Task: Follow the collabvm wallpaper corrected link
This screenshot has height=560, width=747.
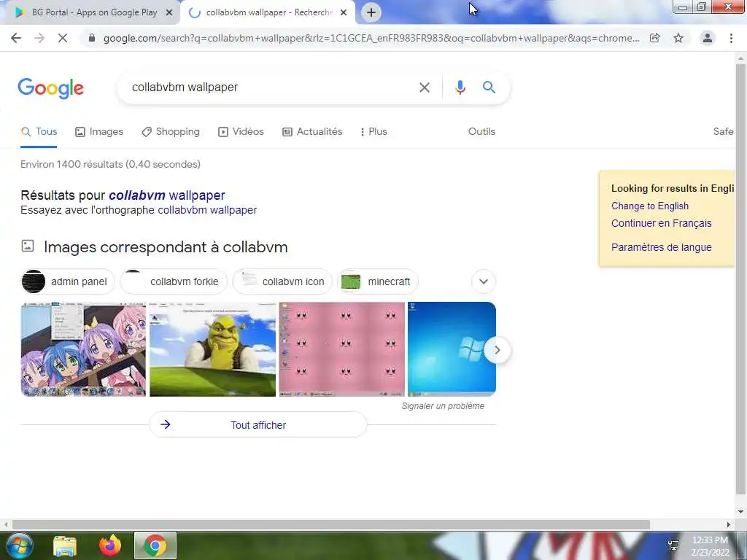Action: pyautogui.click(x=167, y=195)
